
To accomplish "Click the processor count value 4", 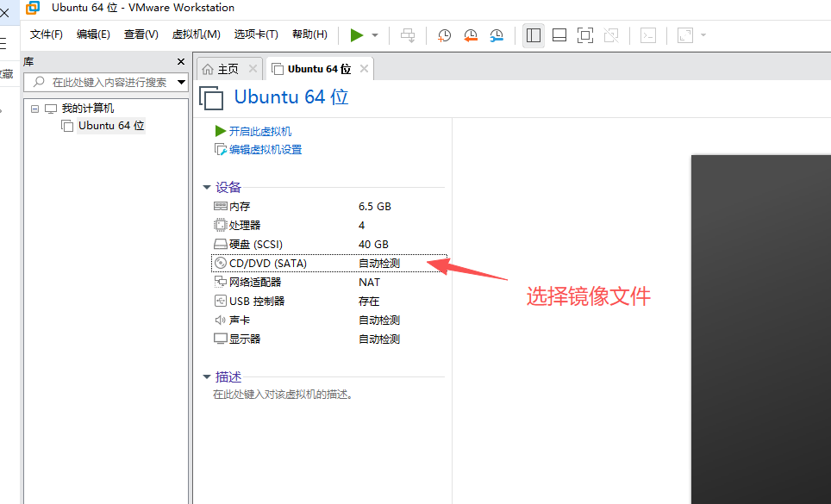I will (361, 226).
